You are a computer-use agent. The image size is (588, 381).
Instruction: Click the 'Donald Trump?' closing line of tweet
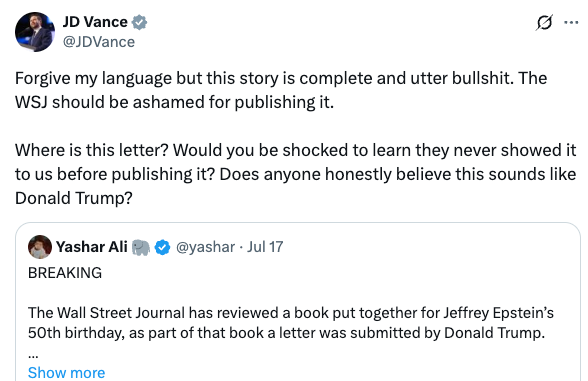74,198
